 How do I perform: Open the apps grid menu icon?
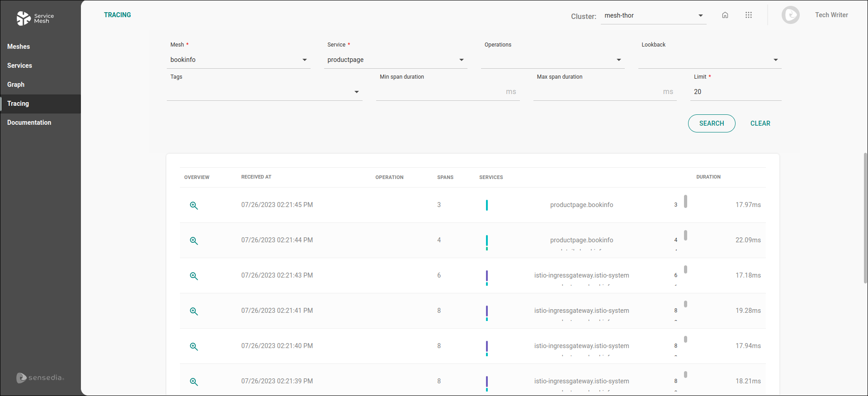click(x=749, y=15)
